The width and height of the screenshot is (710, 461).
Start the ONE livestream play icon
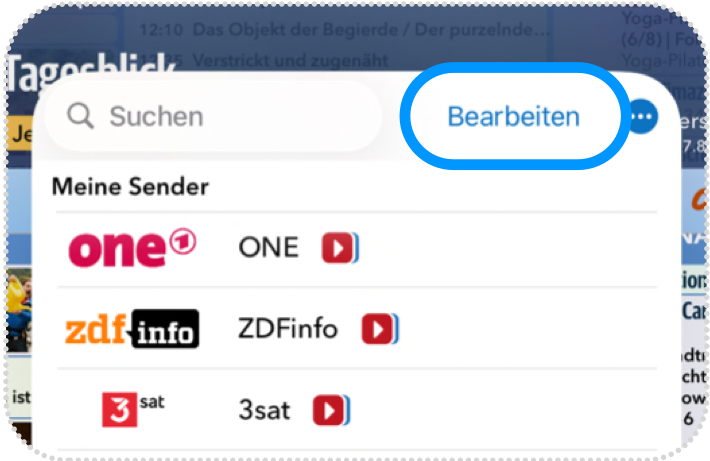(340, 248)
